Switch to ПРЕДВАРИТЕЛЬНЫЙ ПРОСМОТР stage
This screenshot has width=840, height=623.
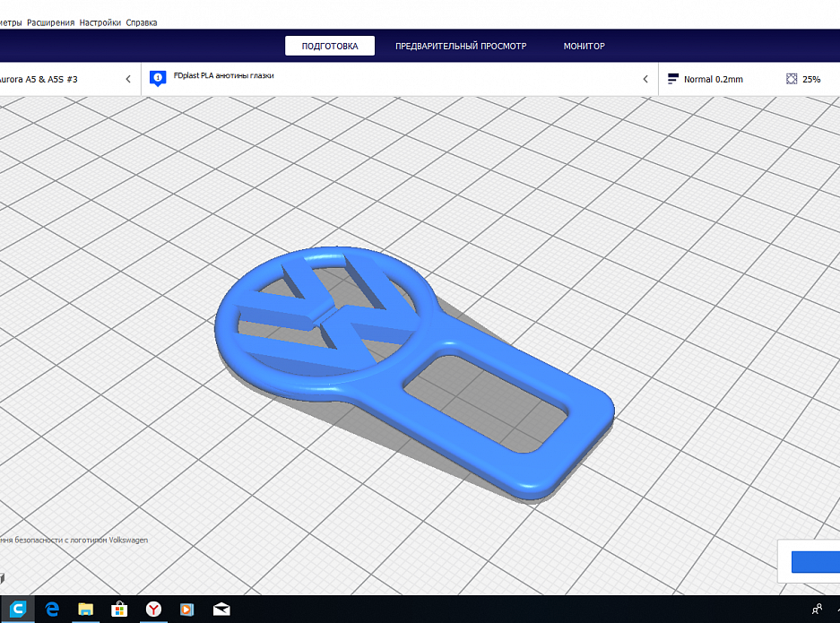[x=461, y=46]
